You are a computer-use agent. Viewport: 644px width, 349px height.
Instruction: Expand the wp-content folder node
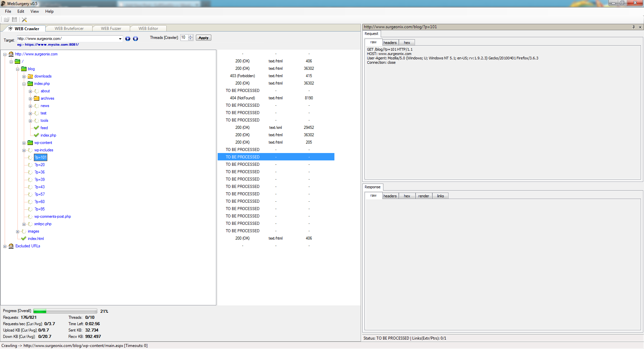pos(24,143)
